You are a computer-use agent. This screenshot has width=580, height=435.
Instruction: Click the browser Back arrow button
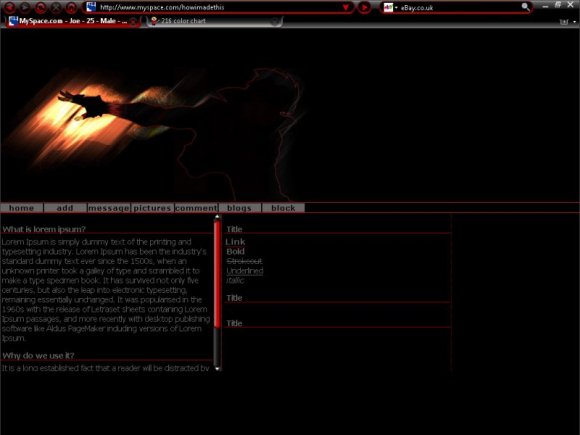pos(10,7)
